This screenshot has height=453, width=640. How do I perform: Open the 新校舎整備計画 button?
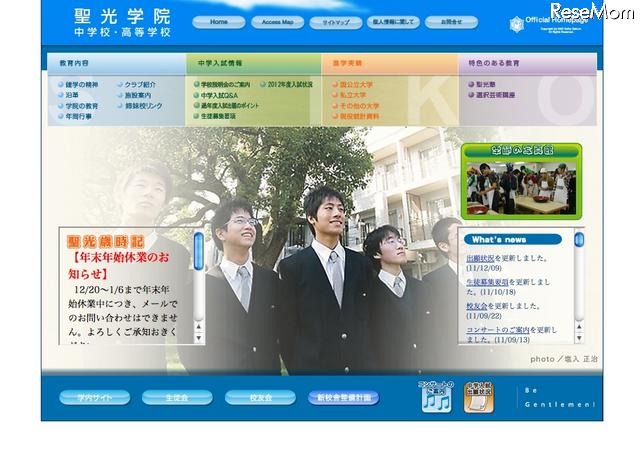[x=343, y=397]
